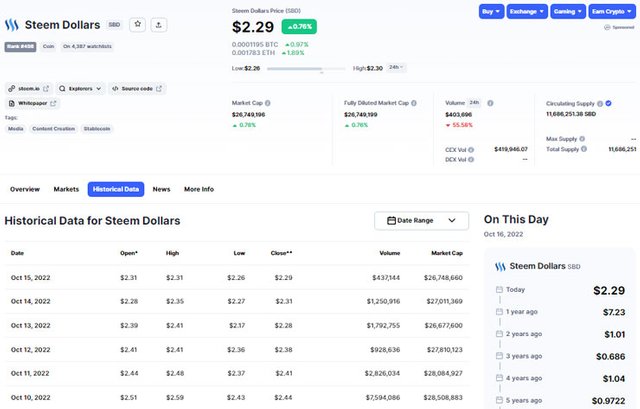The height and width of the screenshot is (409, 640).
Task: Click the Media tag
Action: click(x=16, y=129)
